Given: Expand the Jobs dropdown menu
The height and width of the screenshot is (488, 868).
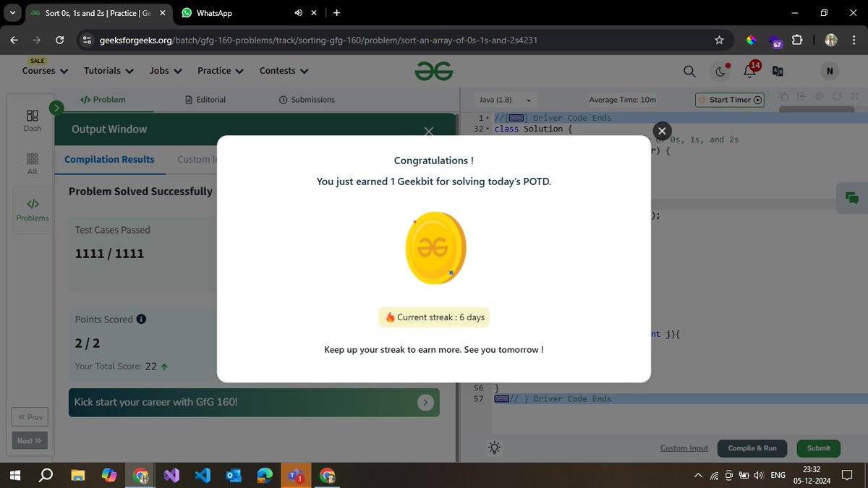Looking at the screenshot, I should point(166,71).
